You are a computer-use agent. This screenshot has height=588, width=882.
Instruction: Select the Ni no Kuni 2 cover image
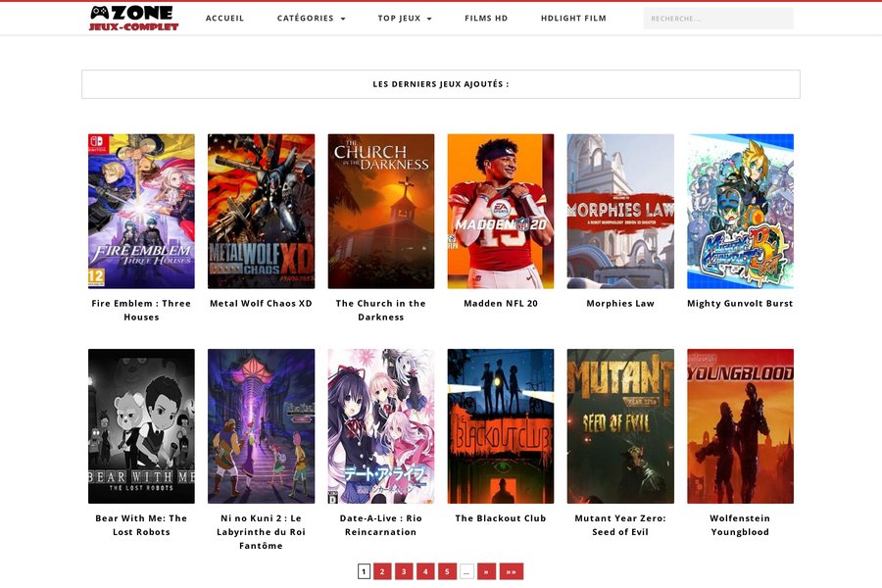pyautogui.click(x=261, y=426)
